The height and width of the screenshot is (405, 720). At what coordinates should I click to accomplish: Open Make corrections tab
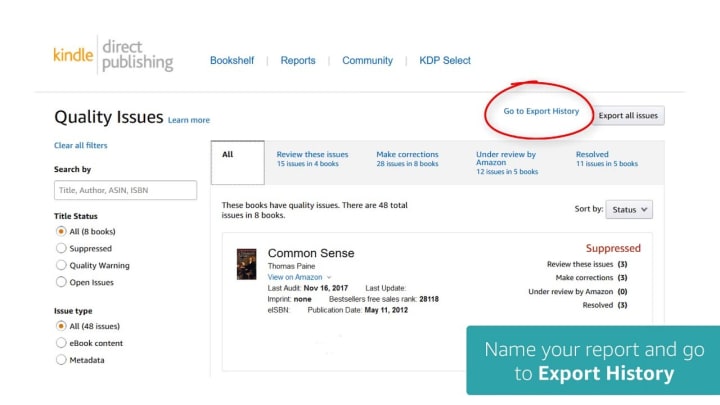[x=407, y=158]
